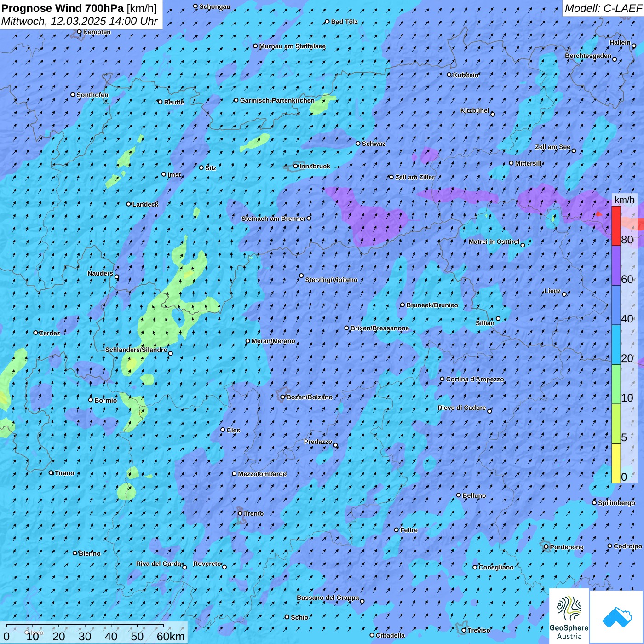
Task: Pick the cyan 20–40 km/h legend swatch
Action: (x=616, y=345)
